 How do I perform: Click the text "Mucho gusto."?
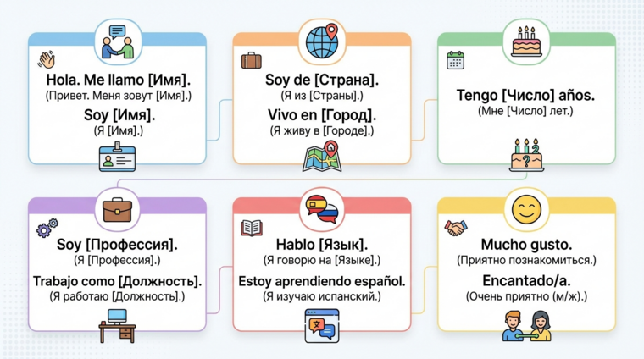526,245
